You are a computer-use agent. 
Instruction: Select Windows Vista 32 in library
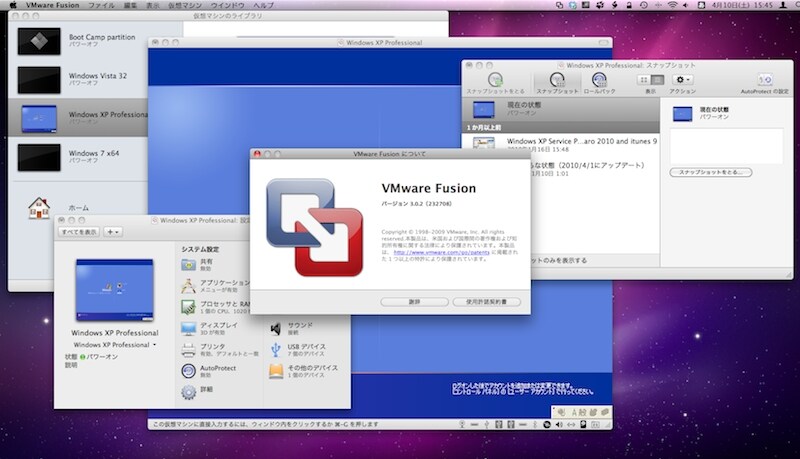click(78, 79)
